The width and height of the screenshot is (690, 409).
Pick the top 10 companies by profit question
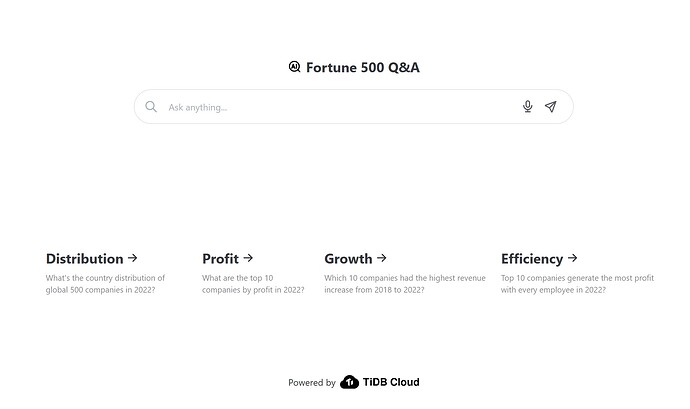coord(252,284)
